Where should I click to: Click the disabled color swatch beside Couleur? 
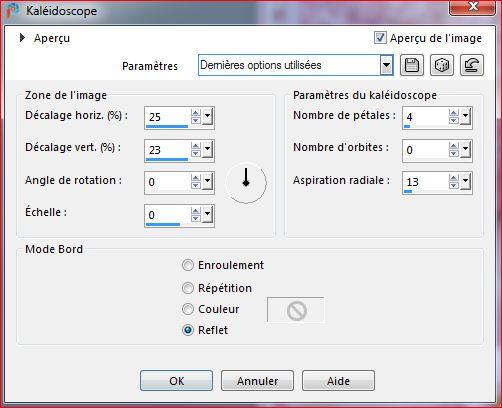coord(296,310)
